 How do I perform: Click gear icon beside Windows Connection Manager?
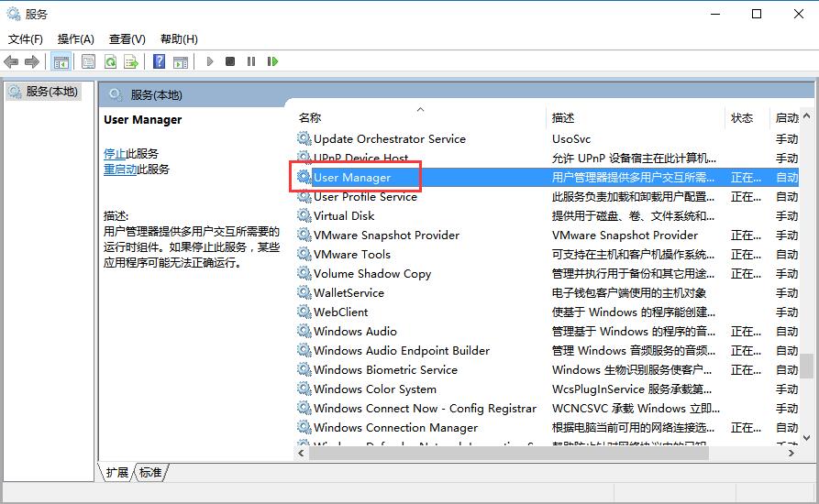point(304,427)
